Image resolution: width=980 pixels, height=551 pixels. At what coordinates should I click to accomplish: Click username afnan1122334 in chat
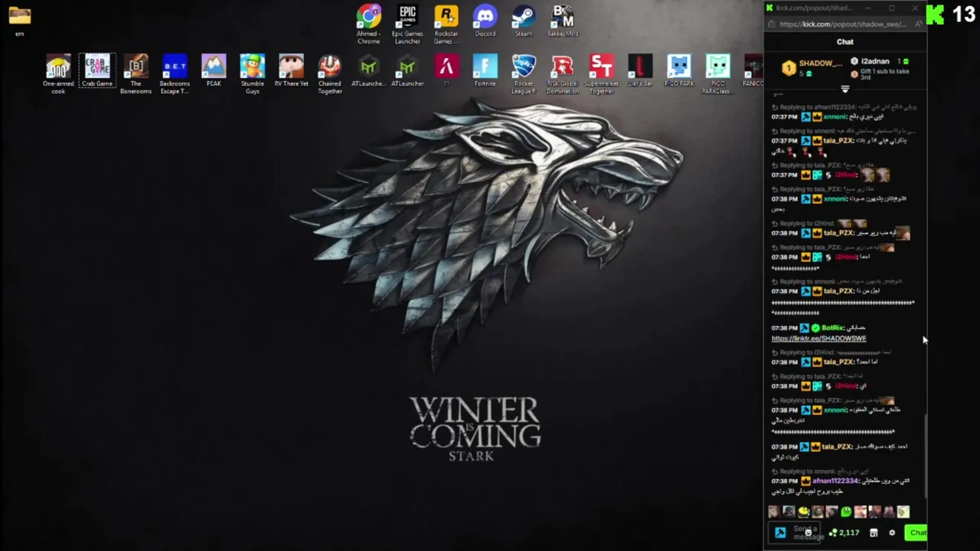[x=835, y=481]
